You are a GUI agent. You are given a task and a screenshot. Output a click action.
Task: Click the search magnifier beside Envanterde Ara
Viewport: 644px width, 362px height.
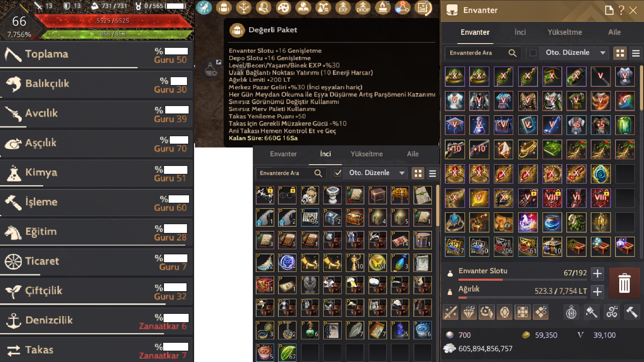pos(512,53)
